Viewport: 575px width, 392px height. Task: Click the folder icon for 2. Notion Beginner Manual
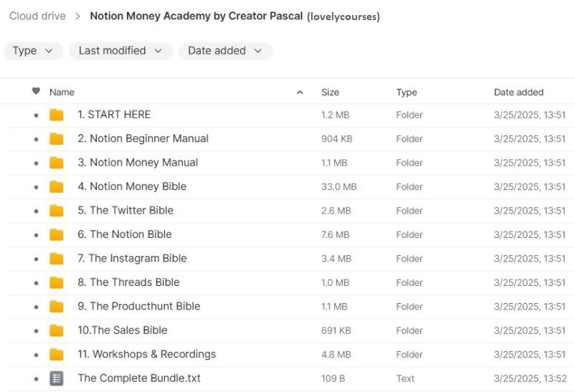(x=57, y=139)
